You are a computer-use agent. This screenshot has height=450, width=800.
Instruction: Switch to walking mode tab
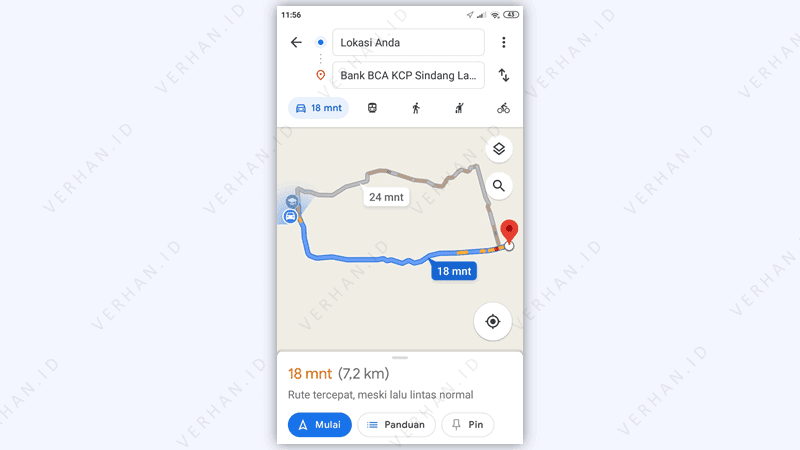point(416,108)
